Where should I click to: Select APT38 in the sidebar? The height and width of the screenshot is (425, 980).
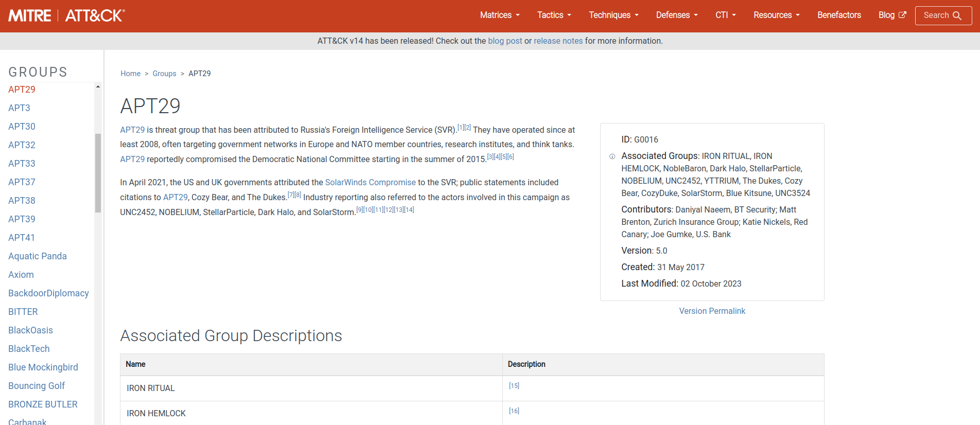pyautogui.click(x=22, y=201)
